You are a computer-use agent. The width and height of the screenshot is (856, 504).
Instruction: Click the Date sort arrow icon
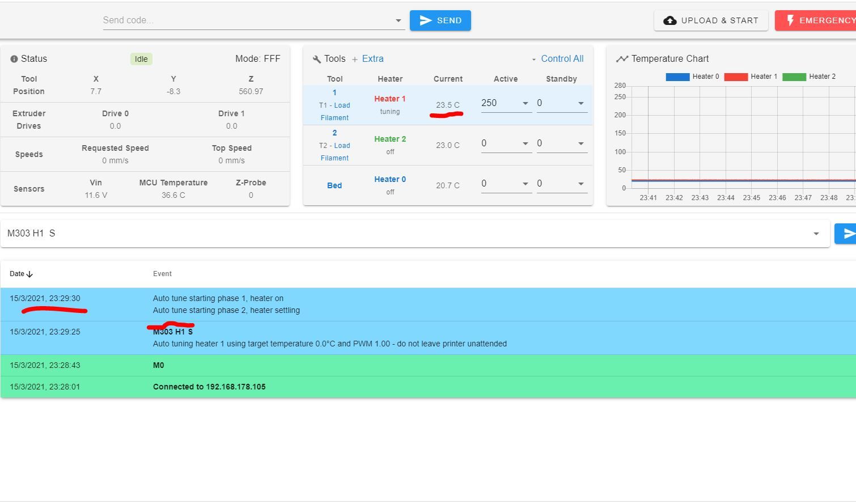click(29, 274)
